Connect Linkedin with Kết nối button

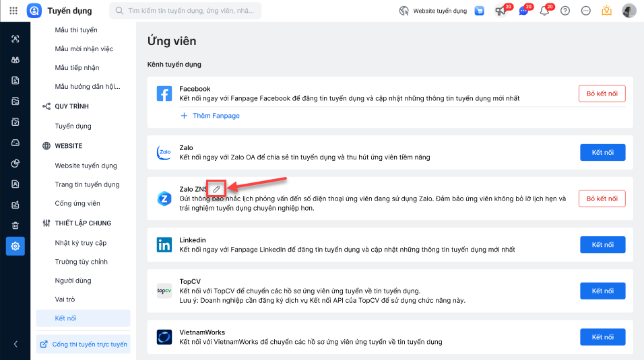point(602,245)
